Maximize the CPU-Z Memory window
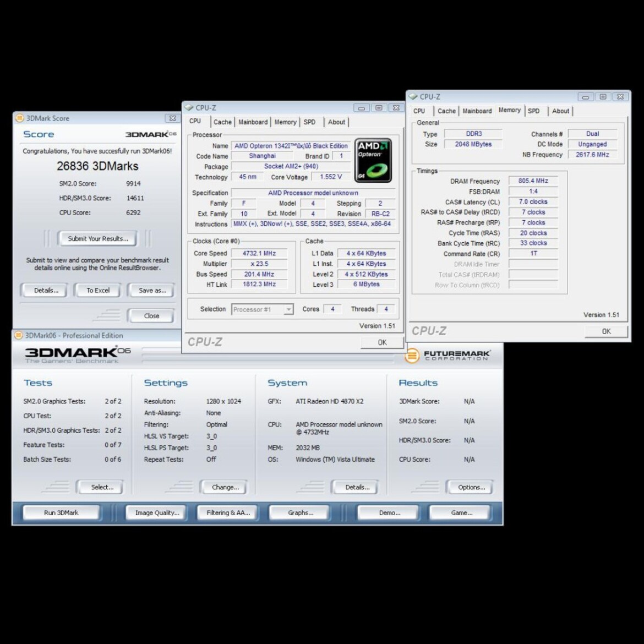Image resolution: width=644 pixels, height=644 pixels. (x=603, y=97)
